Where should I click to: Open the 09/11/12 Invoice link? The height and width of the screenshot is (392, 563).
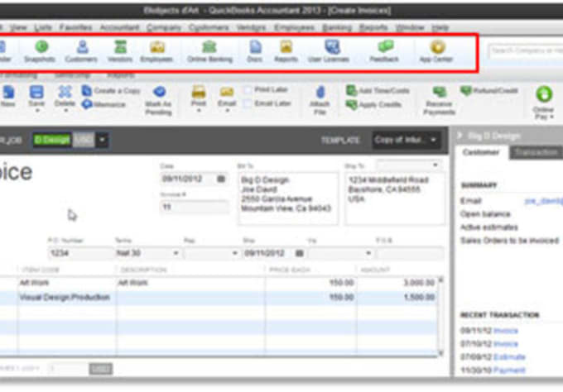coord(506,331)
